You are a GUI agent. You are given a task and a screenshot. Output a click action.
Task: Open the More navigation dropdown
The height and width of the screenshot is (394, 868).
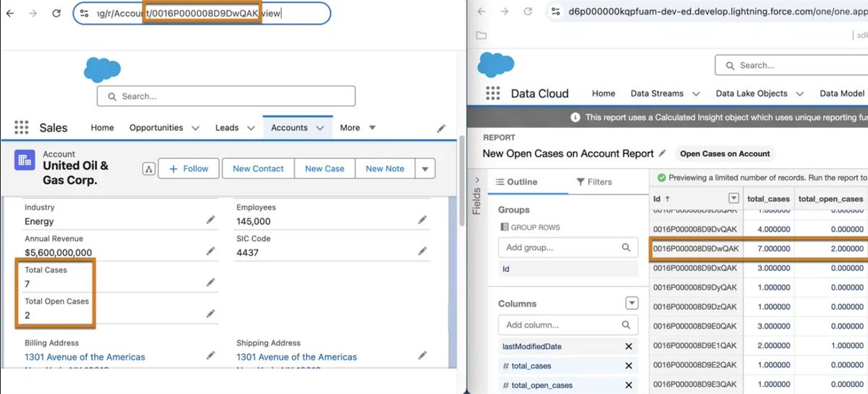(x=357, y=128)
